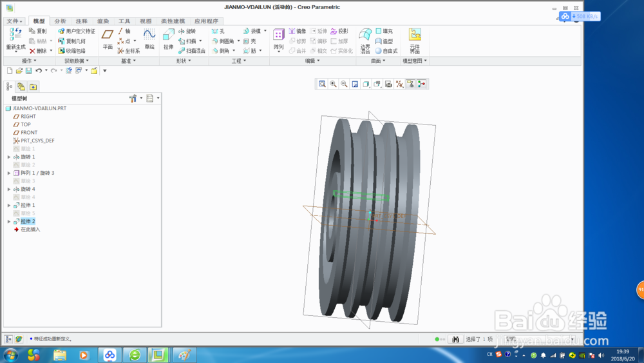Screen dimensions: 644x363
Task: Click the Undo arrow in quick access toolbar
Action: pyautogui.click(x=39, y=71)
